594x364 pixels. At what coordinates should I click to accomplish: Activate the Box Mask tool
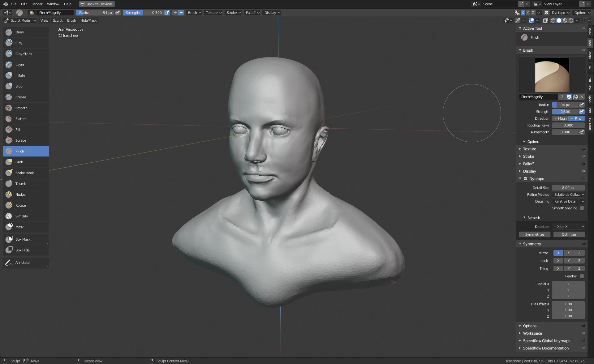pos(23,239)
